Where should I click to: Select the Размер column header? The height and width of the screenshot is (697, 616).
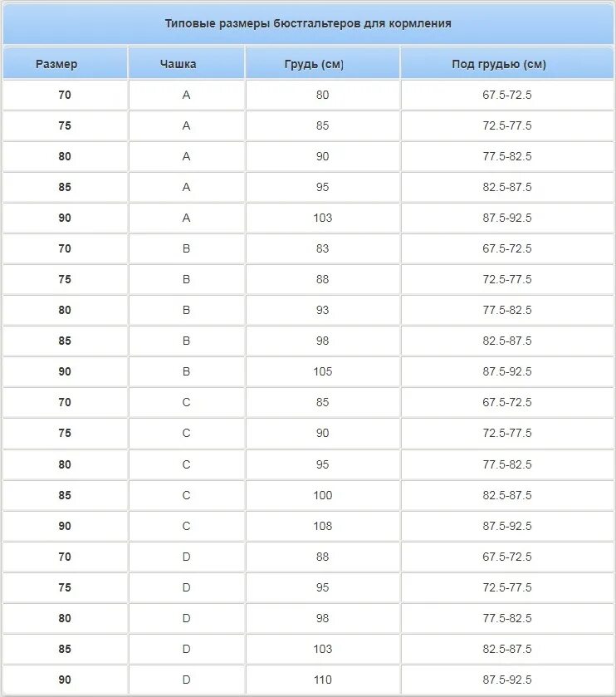[56, 64]
